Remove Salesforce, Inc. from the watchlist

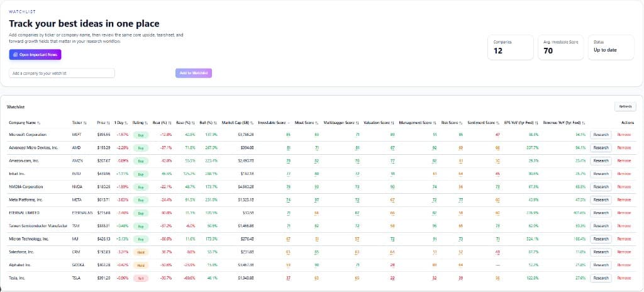624,252
